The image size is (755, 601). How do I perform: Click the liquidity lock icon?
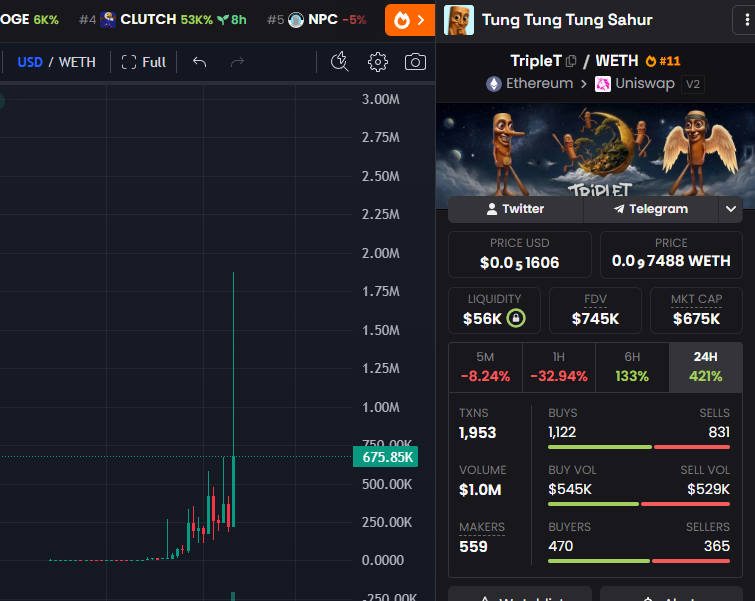pyautogui.click(x=516, y=318)
